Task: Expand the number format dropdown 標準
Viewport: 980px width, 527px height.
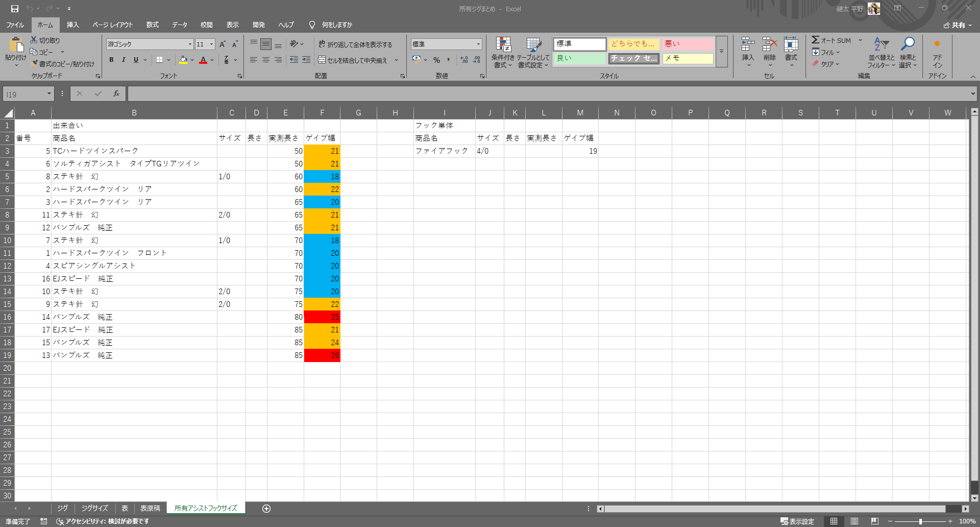Action: [478, 44]
